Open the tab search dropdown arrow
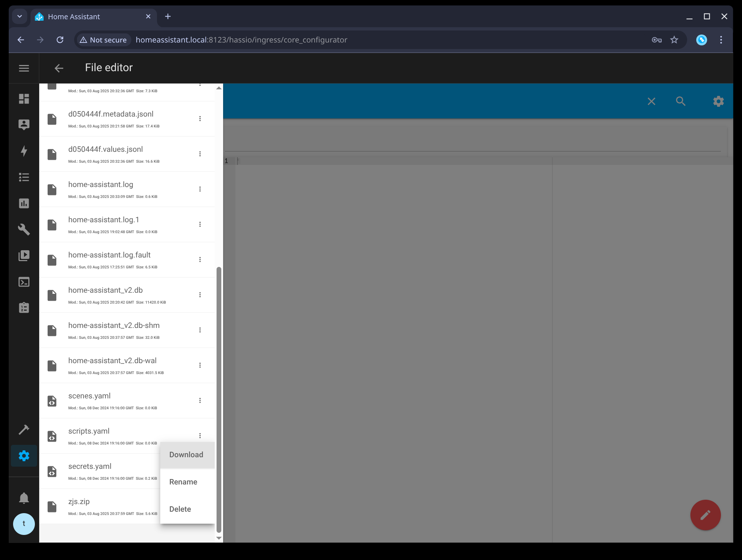 [20, 17]
